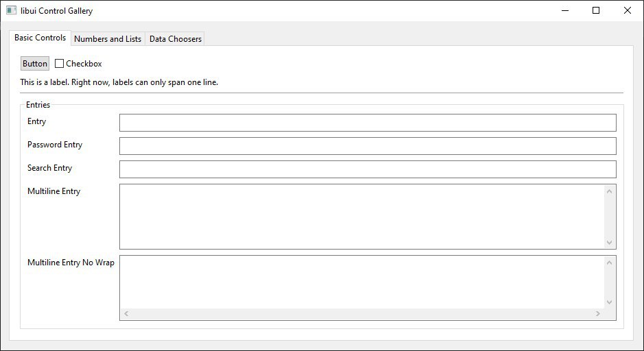644x351 pixels.
Task: Click the Button control
Action: click(35, 64)
